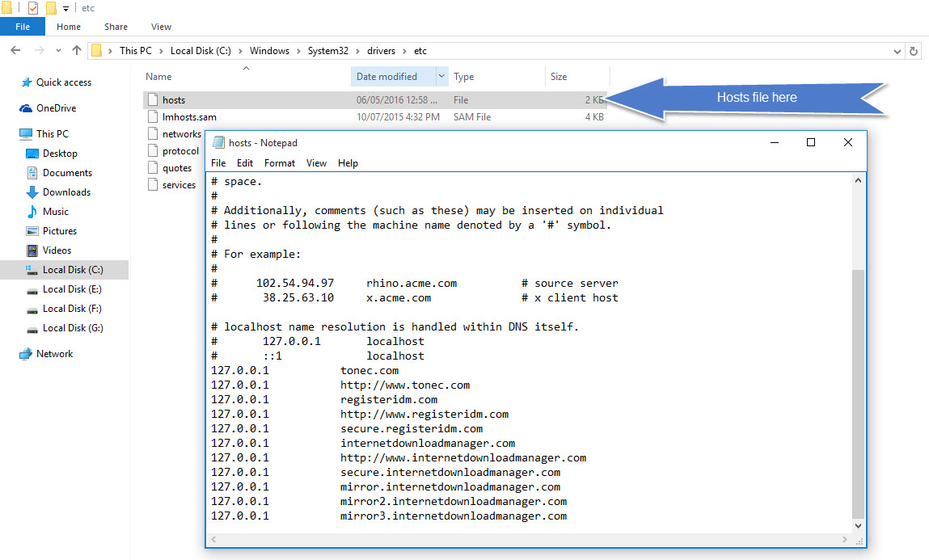Go up one folder level arrow

pyautogui.click(x=77, y=51)
